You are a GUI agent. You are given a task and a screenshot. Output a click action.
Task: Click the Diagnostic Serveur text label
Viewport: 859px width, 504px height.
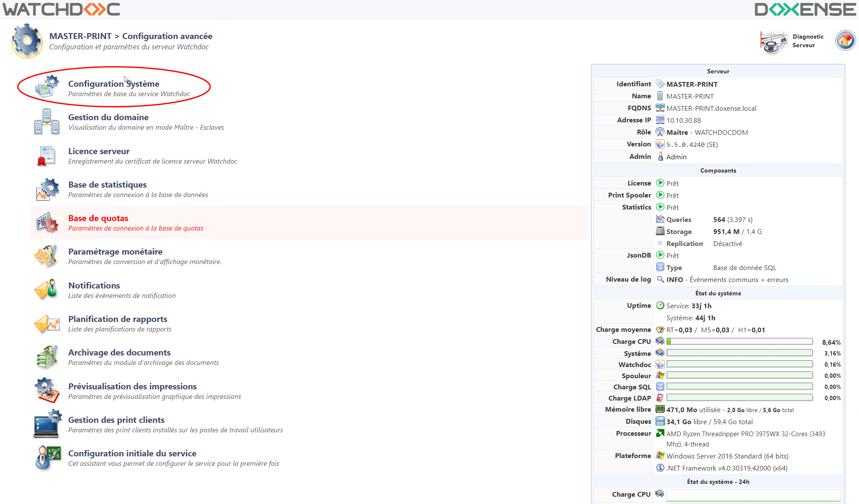pos(807,41)
